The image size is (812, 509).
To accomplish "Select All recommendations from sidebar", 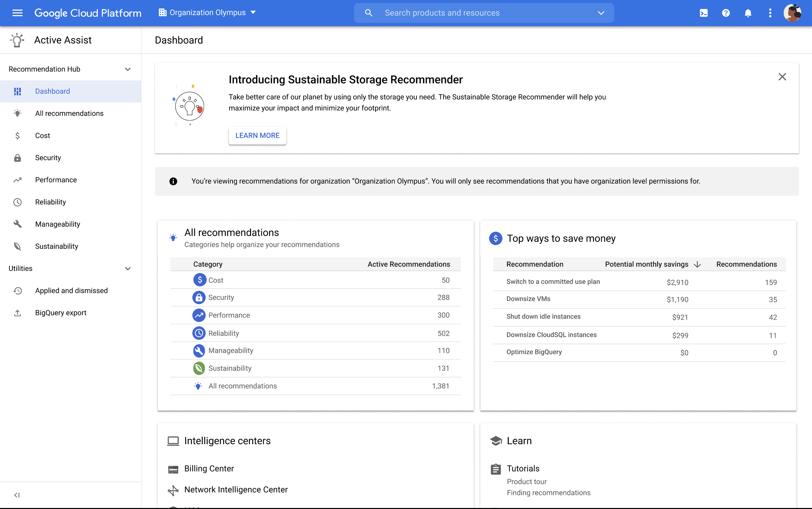I will [69, 113].
